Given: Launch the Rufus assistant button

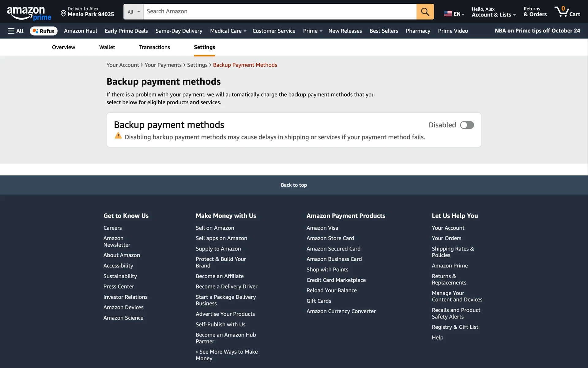Looking at the screenshot, I should pyautogui.click(x=43, y=31).
